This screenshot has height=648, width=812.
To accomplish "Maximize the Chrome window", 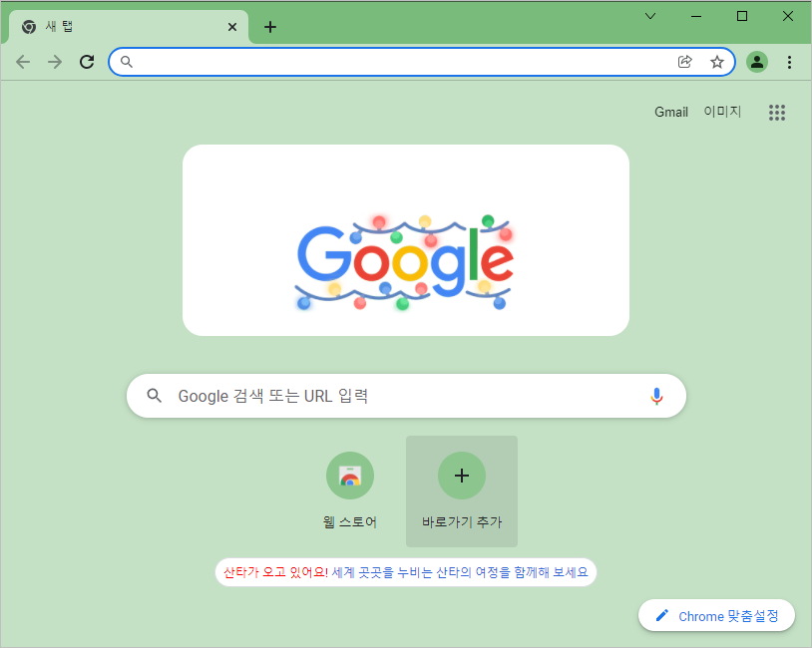I will [742, 16].
